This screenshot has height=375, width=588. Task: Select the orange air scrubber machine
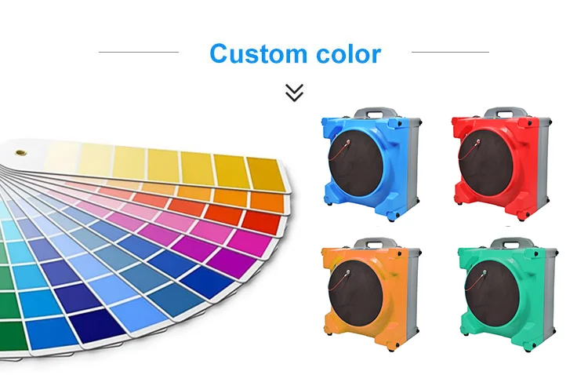372,294
